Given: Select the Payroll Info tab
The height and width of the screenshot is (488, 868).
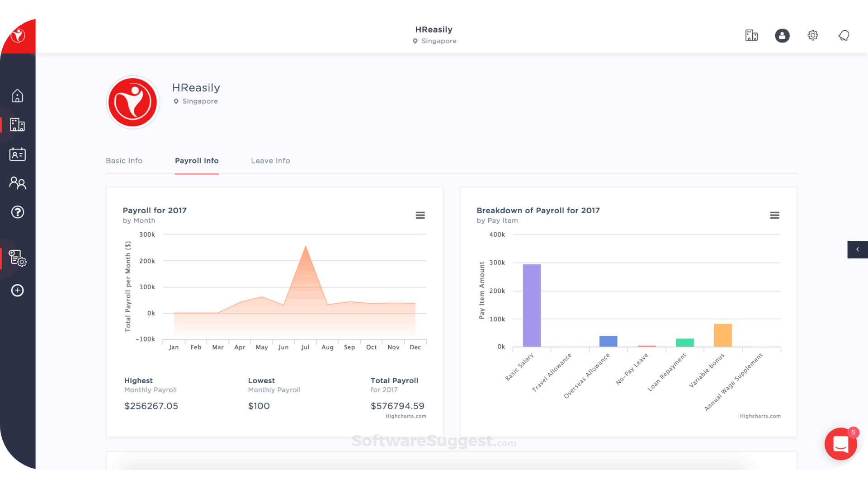Looking at the screenshot, I should pos(197,161).
